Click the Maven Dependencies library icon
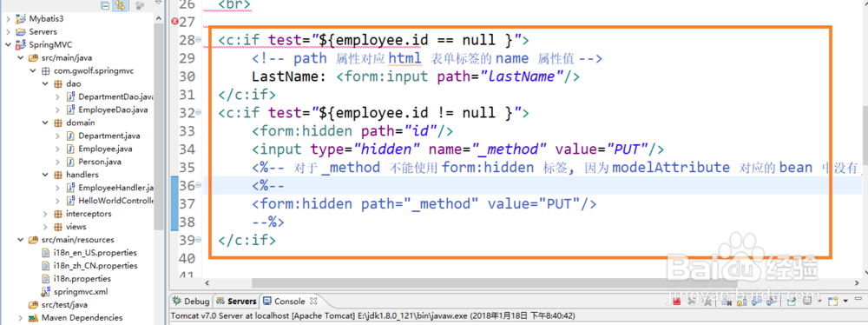This screenshot has width=868, height=325. coord(33,318)
